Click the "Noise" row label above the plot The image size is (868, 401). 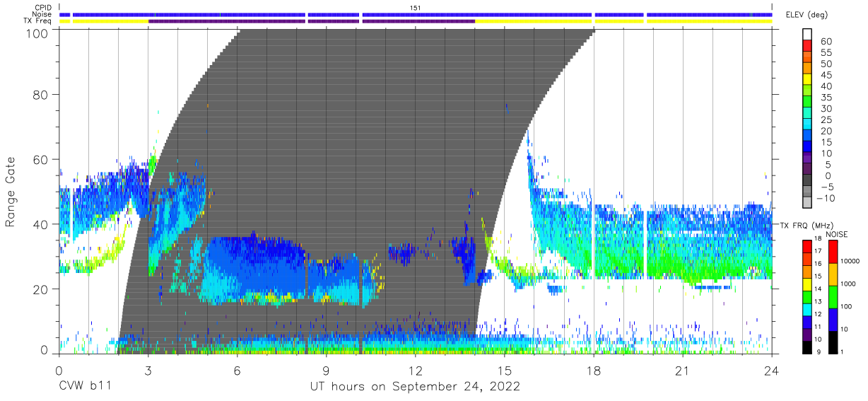click(x=42, y=15)
